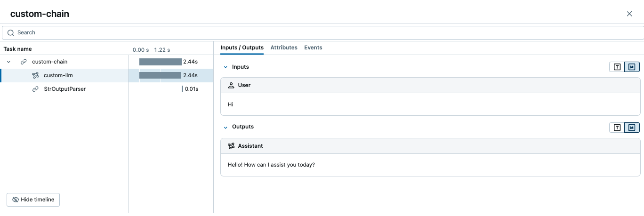Open the Events tab

[x=313, y=48]
